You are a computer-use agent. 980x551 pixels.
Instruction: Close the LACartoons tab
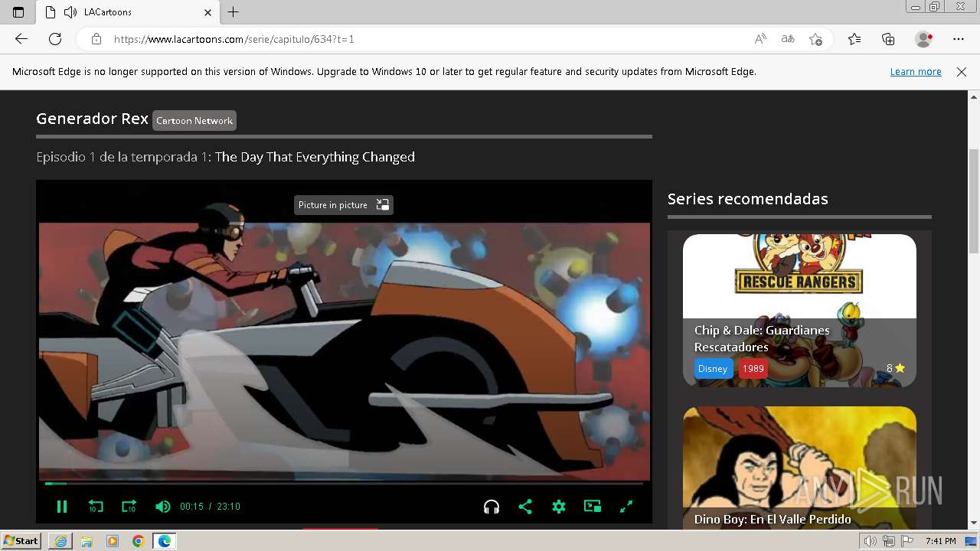pyautogui.click(x=208, y=12)
